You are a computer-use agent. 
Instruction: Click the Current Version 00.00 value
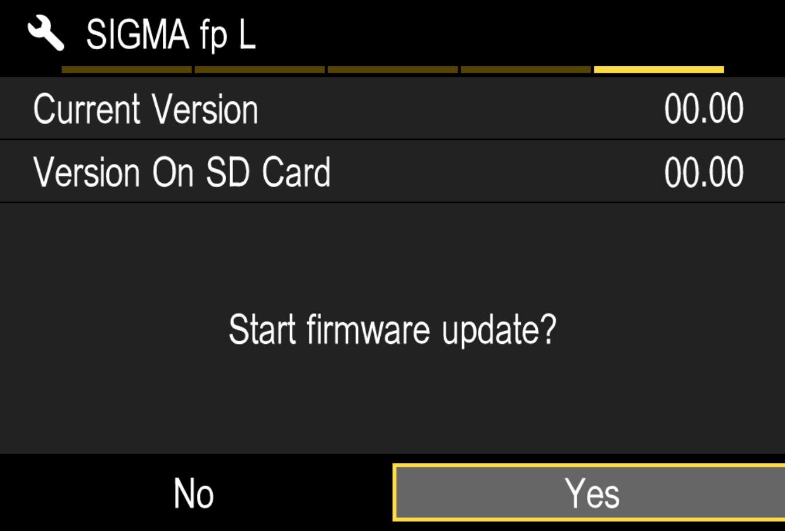tap(704, 109)
